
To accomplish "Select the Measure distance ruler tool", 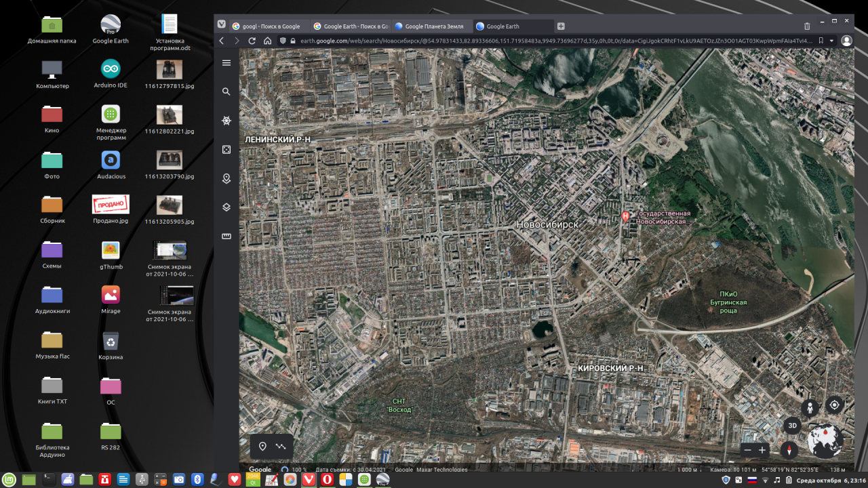I will pos(226,237).
